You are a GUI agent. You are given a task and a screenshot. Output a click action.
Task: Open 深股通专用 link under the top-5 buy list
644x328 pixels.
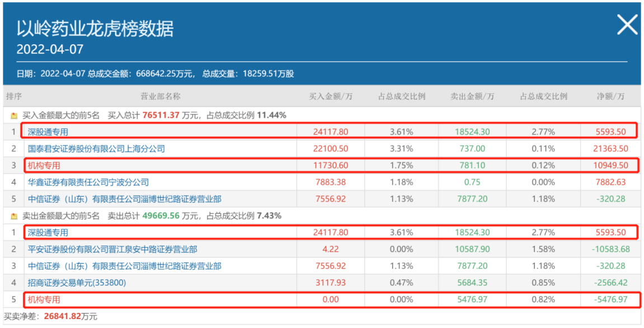pyautogui.click(x=48, y=132)
